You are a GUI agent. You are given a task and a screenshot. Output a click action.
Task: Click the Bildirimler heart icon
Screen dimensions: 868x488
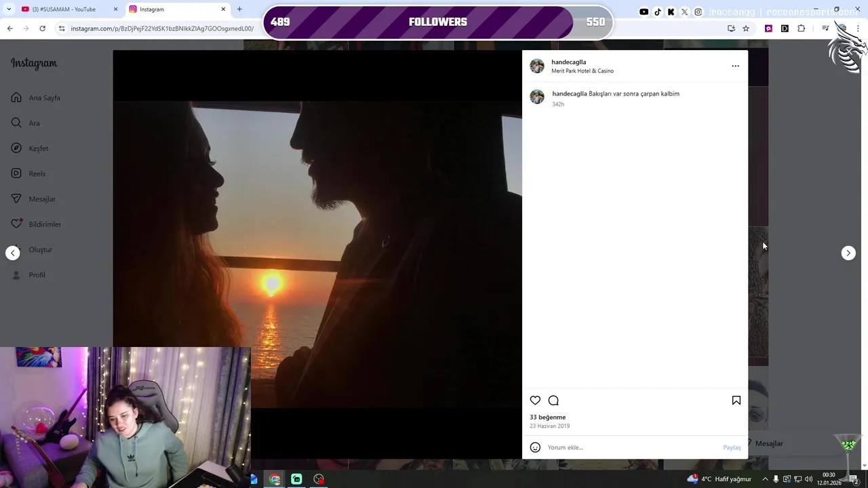coord(16,224)
